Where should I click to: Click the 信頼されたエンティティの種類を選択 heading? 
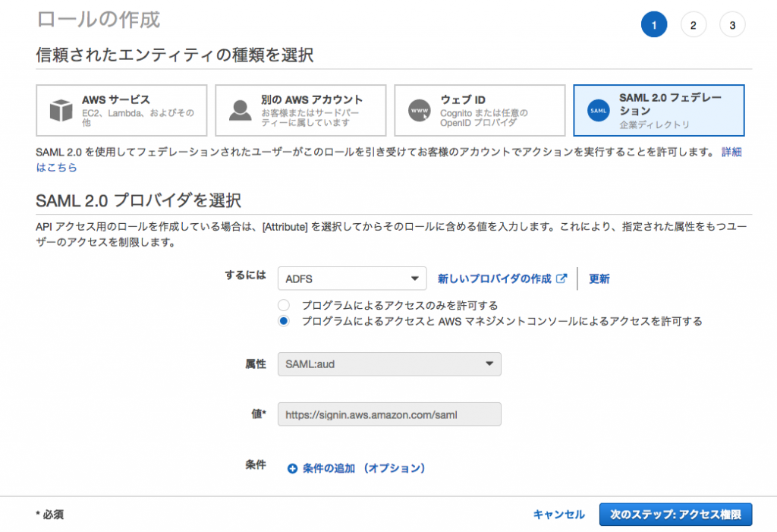[x=175, y=55]
